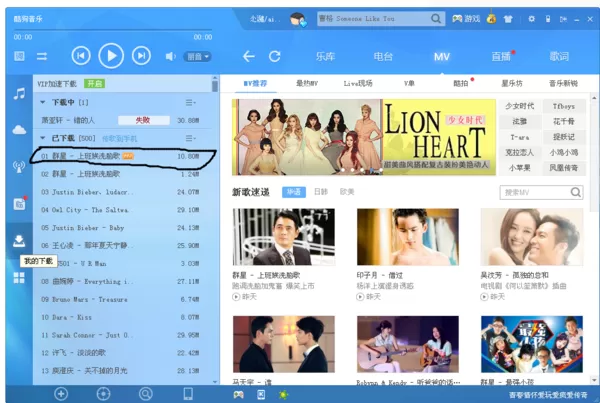
Task: Select song 09 Bruno Mars - Treasure
Action: 119,299
